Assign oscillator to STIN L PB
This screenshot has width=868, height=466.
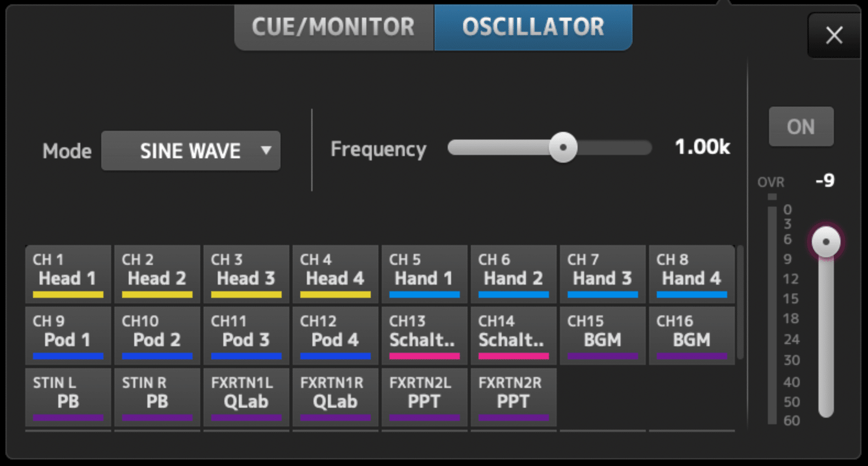[68, 397]
